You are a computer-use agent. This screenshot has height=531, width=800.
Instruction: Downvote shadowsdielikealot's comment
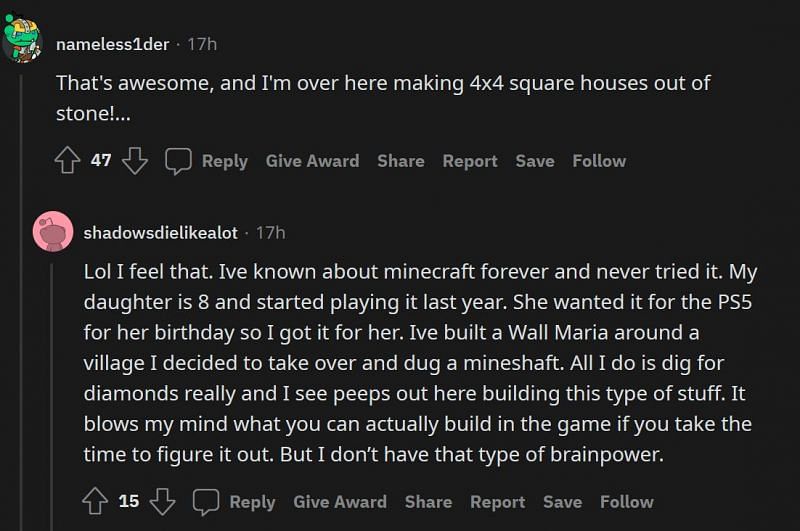click(x=162, y=502)
